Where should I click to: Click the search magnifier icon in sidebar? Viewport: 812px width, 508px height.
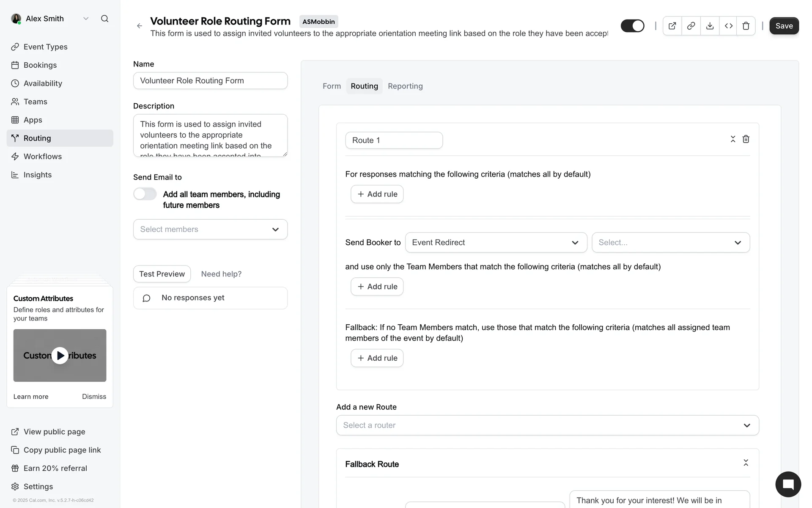point(104,19)
